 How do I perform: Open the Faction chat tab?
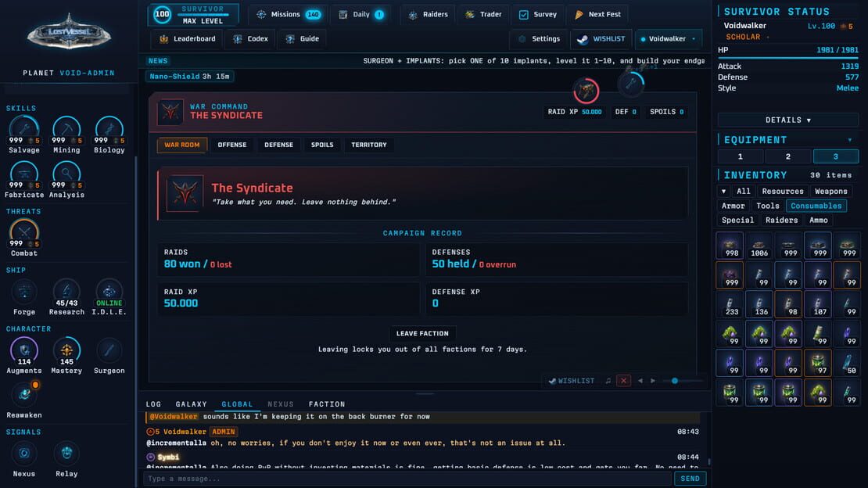[x=327, y=404]
